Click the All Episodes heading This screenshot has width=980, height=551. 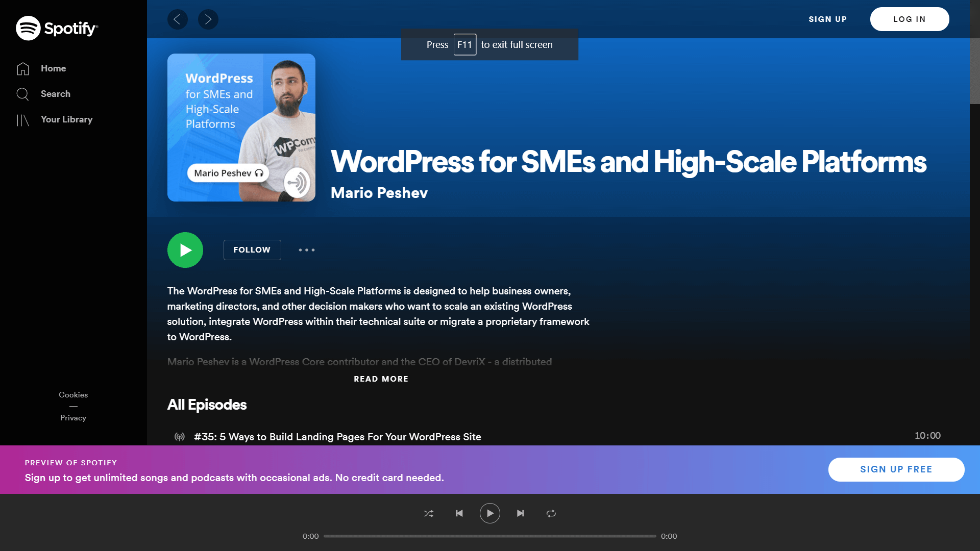tap(207, 405)
